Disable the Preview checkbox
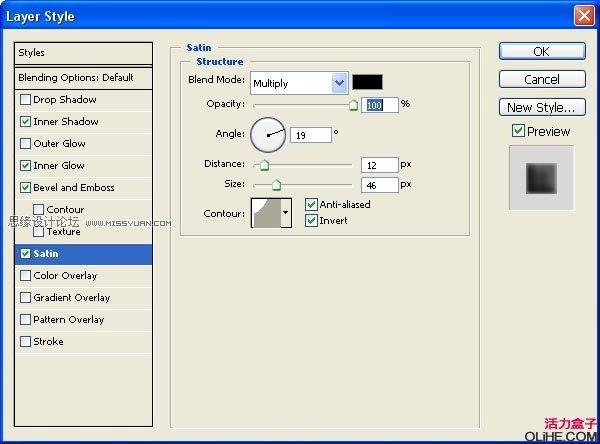 (518, 131)
